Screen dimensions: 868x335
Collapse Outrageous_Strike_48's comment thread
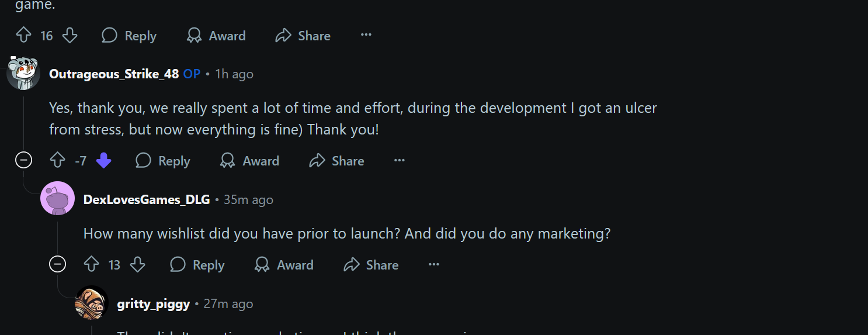(23, 160)
